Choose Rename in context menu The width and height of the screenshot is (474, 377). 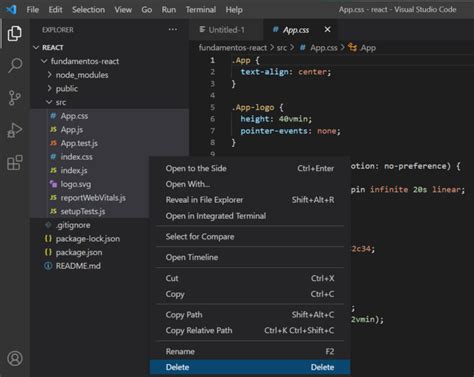[250, 352]
